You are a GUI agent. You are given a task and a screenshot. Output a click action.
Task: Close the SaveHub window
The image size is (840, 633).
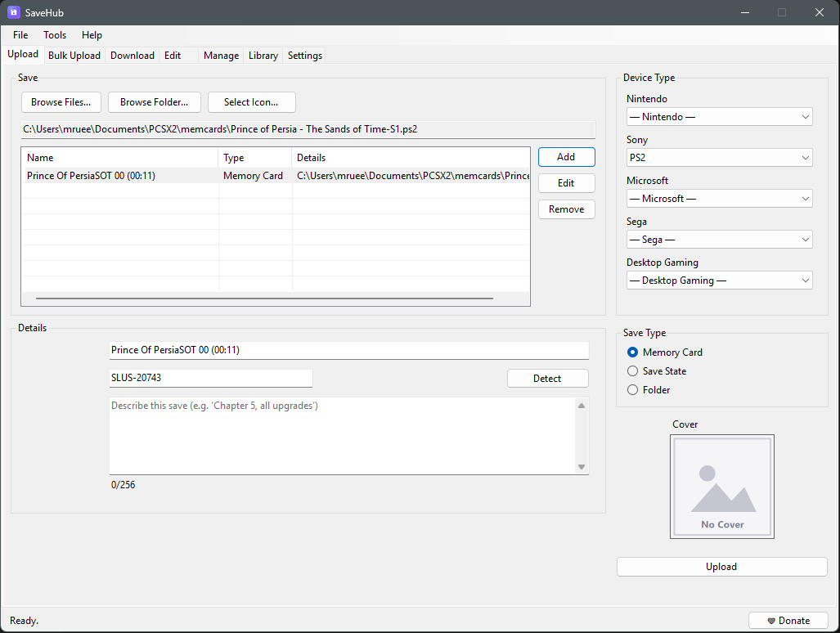pyautogui.click(x=820, y=12)
